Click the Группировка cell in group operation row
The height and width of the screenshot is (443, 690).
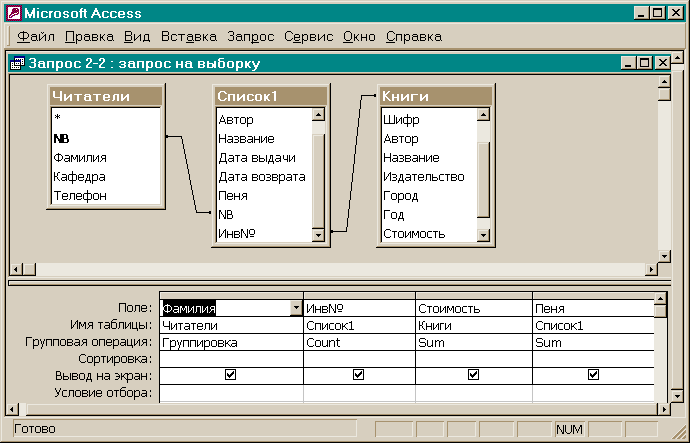pyautogui.click(x=231, y=342)
